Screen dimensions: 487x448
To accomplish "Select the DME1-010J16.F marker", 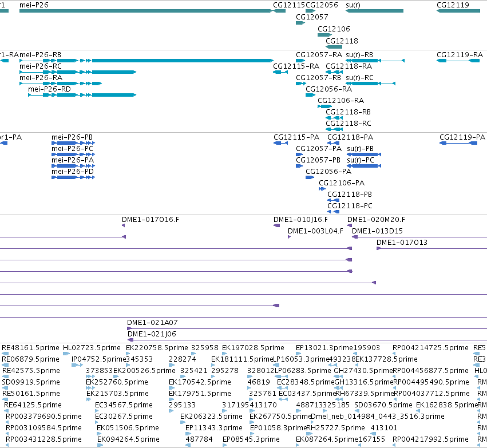I will [x=276, y=225].
